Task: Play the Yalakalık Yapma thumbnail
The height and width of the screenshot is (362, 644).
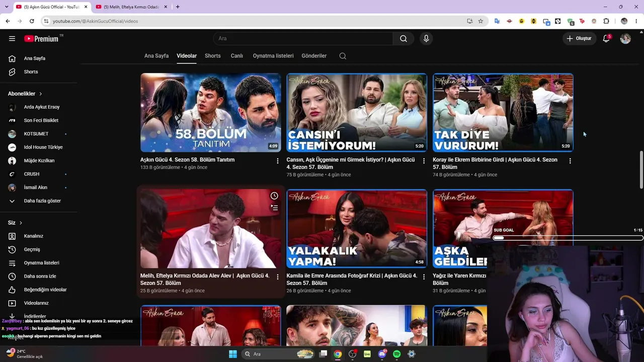Action: (357, 229)
